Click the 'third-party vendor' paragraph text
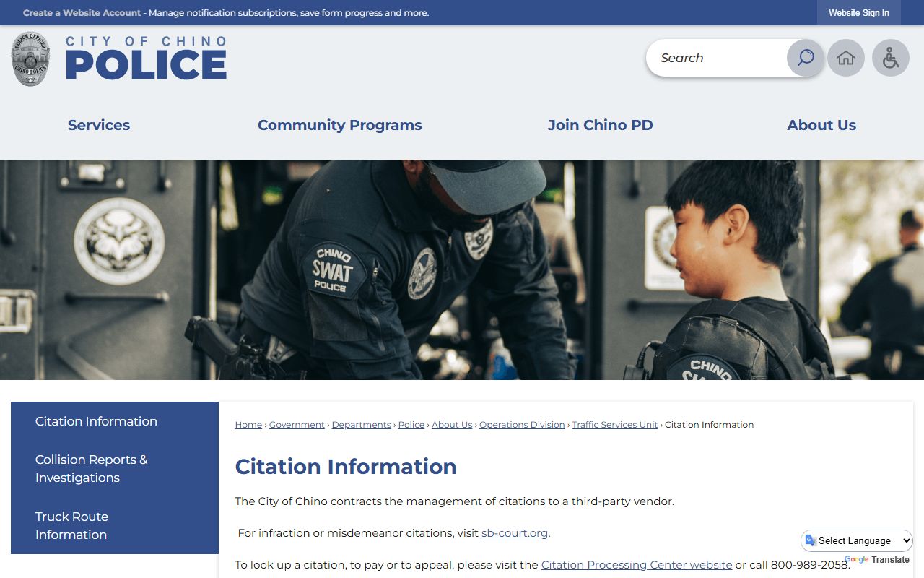 coord(455,501)
